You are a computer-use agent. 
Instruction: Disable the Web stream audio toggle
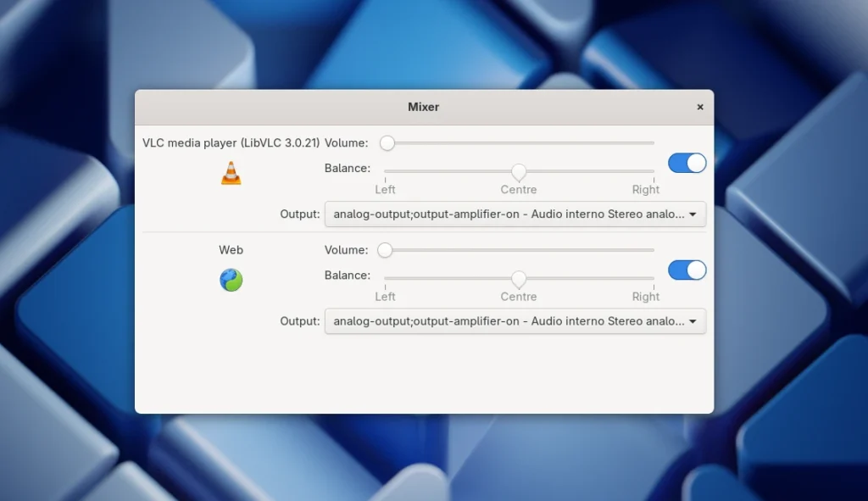point(687,270)
